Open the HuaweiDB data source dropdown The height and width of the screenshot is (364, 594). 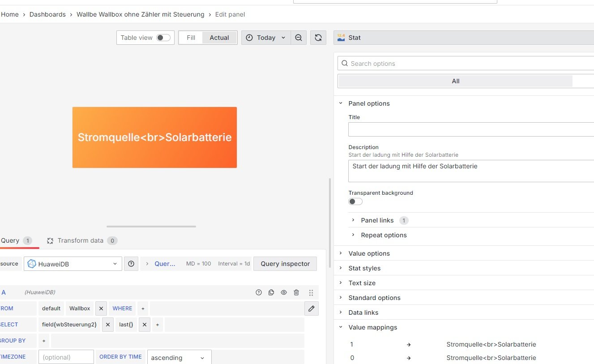coord(73,264)
